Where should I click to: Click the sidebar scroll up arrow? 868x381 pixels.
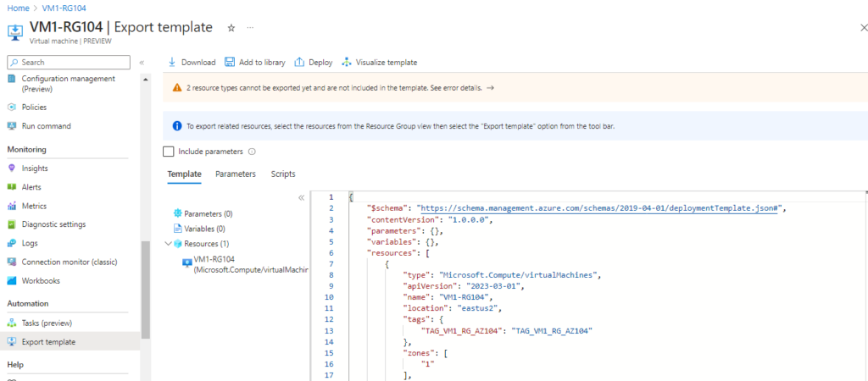click(x=146, y=80)
